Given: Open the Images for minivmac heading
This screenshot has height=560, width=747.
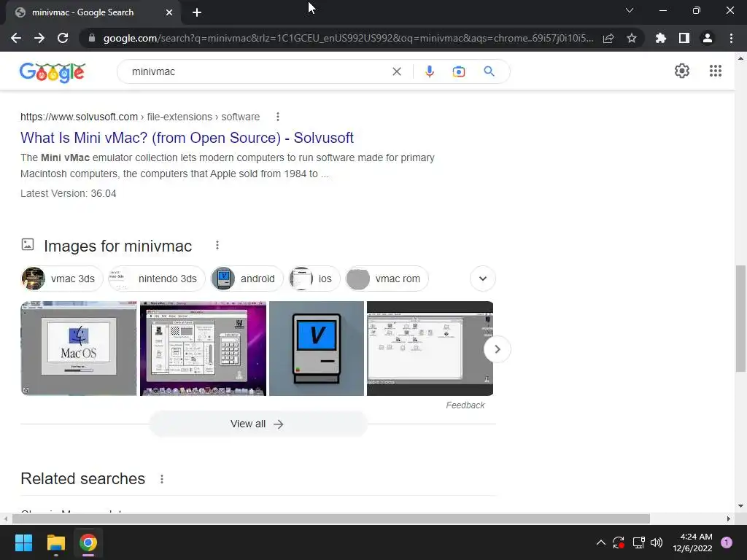Looking at the screenshot, I should (117, 246).
